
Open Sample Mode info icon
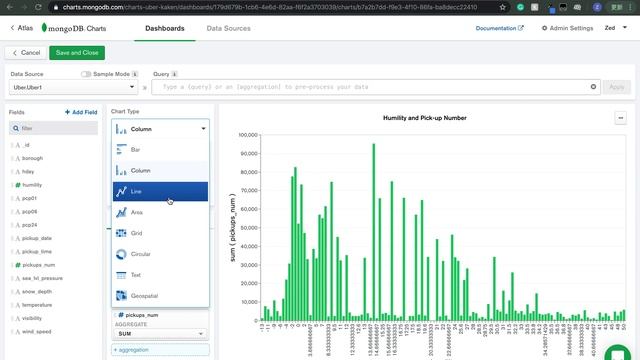pos(135,74)
